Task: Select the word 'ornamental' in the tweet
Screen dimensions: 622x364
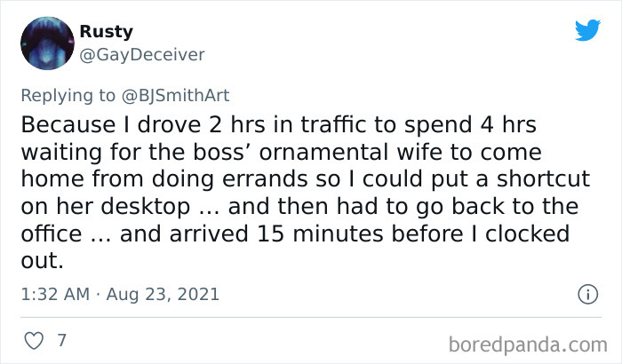Action: (x=323, y=153)
